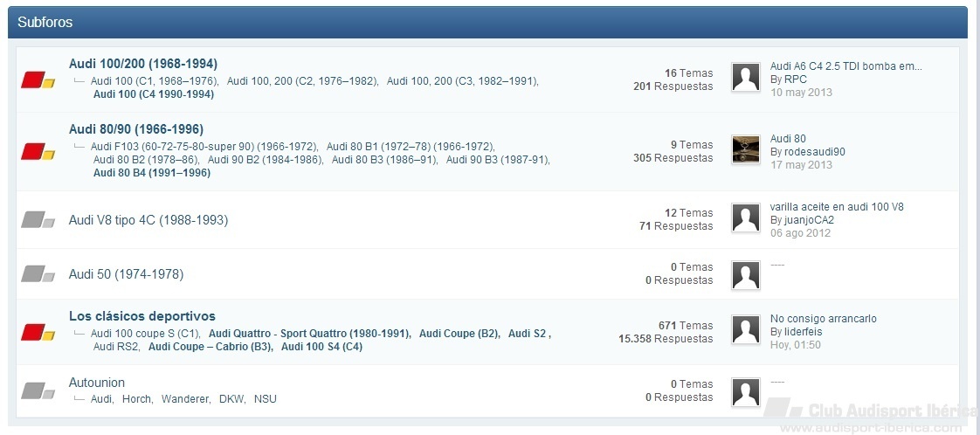View profile of user rodesaudi90
The image size is (980, 435).
point(815,152)
